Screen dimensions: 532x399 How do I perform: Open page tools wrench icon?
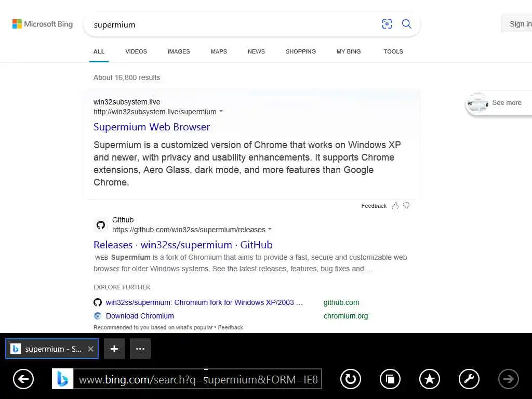[x=469, y=379]
